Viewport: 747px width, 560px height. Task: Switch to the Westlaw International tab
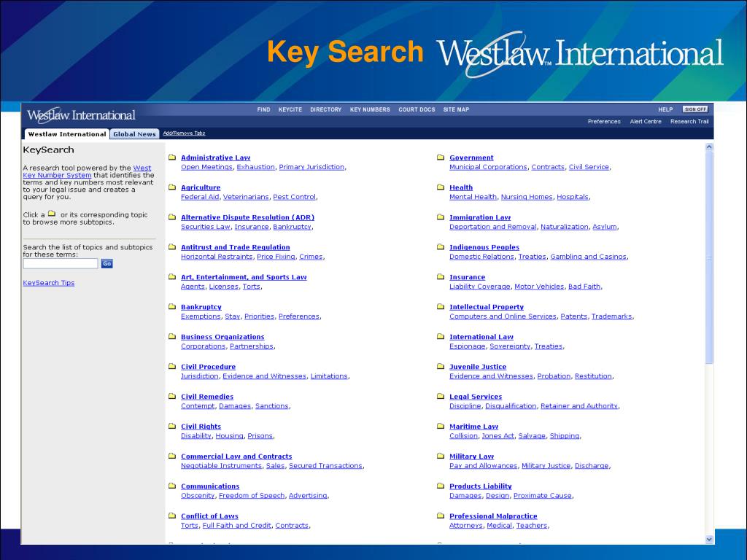tap(67, 134)
